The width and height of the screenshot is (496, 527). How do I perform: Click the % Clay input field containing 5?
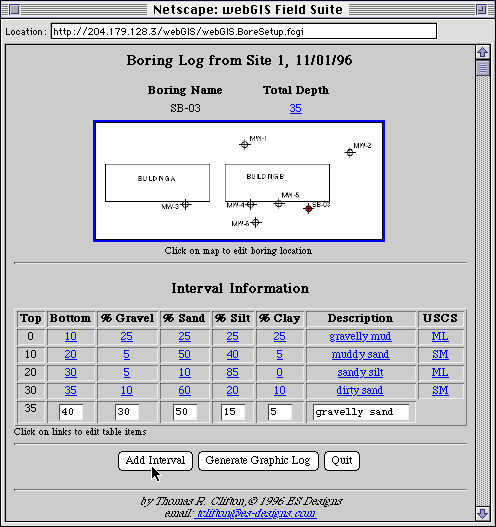[280, 412]
